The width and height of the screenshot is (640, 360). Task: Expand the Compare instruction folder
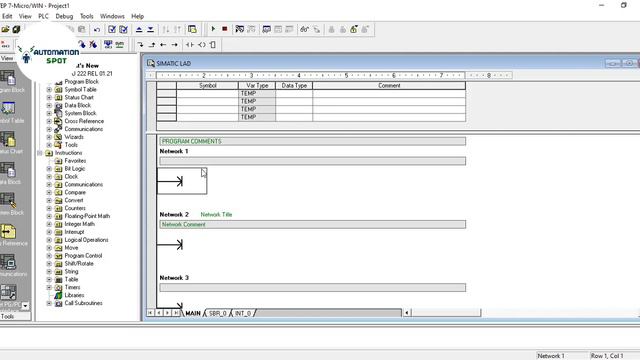pos(49,192)
